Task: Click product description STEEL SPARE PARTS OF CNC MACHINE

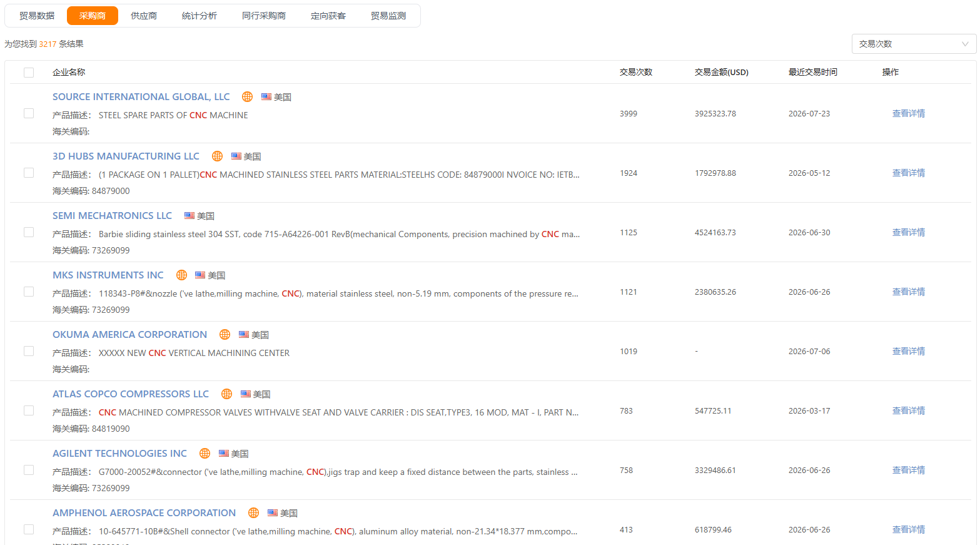Action: [x=173, y=115]
